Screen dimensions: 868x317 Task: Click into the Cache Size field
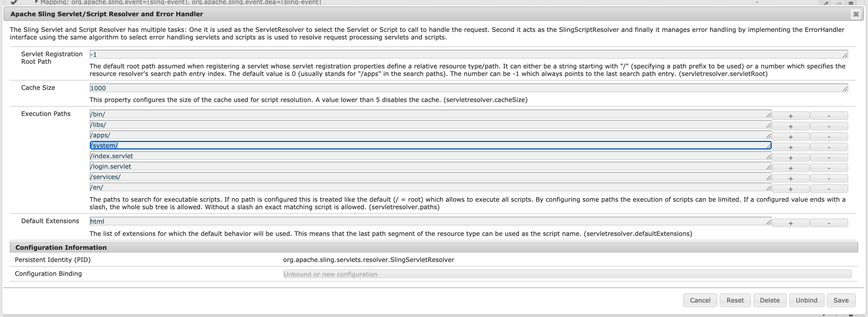[x=468, y=88]
